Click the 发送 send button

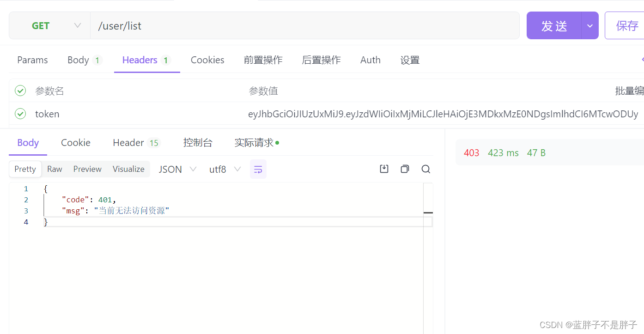coord(554,25)
